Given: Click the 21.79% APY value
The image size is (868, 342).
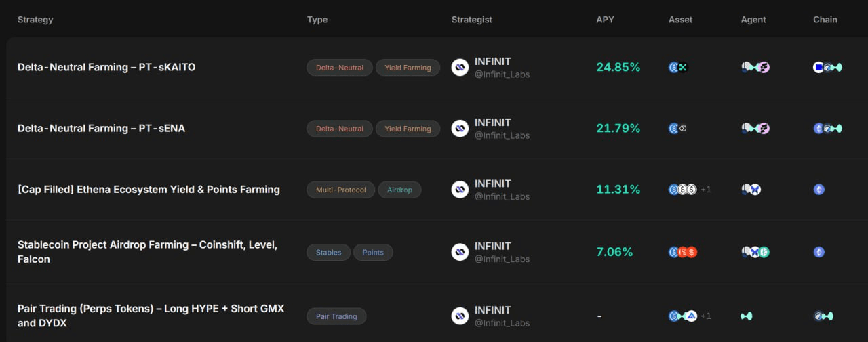Looking at the screenshot, I should [x=618, y=128].
